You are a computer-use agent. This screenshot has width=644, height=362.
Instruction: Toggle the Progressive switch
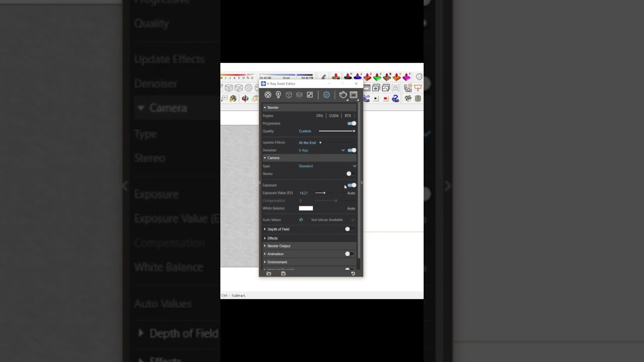(352, 123)
